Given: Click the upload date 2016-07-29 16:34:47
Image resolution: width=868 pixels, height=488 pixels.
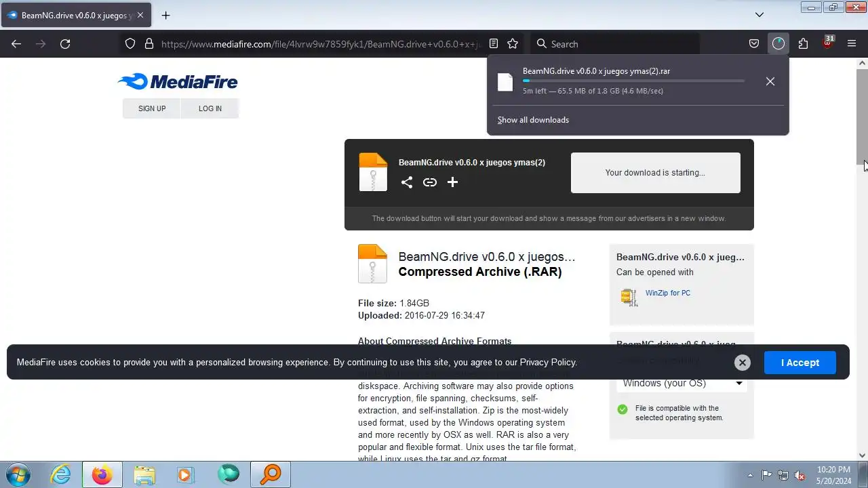Looking at the screenshot, I should pos(444,315).
